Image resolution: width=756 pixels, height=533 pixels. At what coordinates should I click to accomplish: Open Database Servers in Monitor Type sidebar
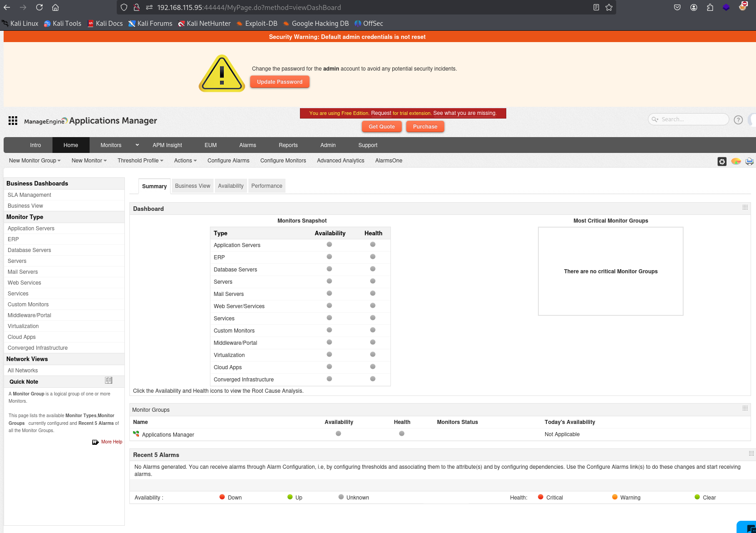(29, 250)
